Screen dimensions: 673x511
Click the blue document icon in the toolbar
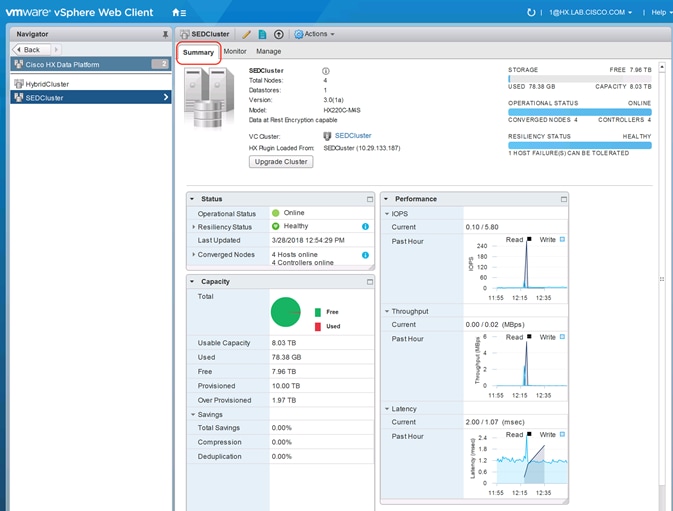tap(262, 34)
